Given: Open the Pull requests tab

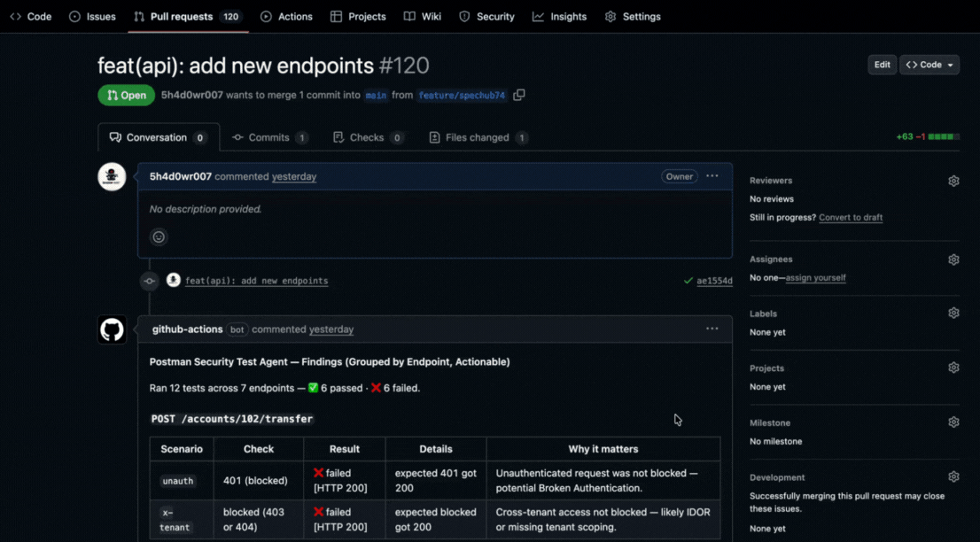Looking at the screenshot, I should tap(188, 17).
